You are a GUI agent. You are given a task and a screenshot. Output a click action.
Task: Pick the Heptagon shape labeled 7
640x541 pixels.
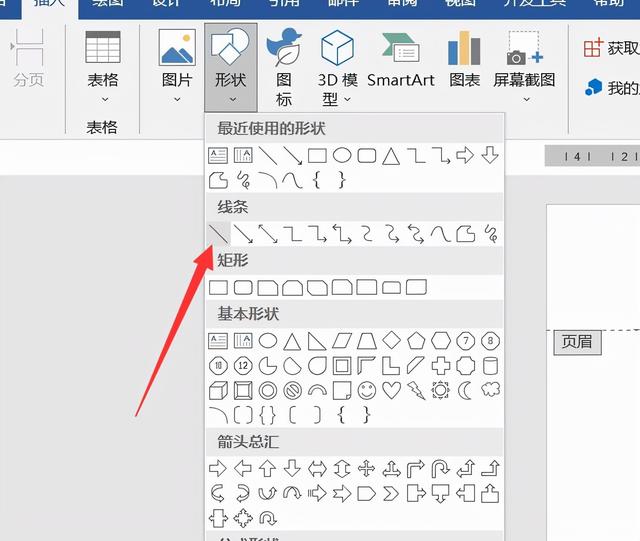466,341
